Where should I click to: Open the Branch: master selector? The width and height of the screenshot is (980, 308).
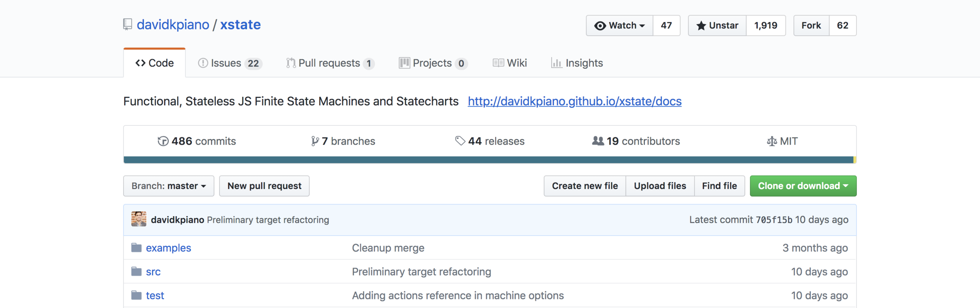point(169,186)
